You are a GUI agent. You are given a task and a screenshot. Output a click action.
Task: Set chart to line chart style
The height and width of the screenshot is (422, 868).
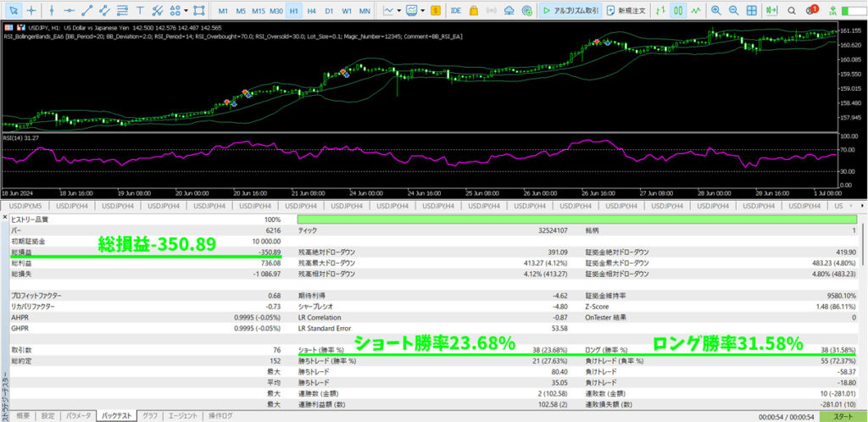click(x=696, y=10)
